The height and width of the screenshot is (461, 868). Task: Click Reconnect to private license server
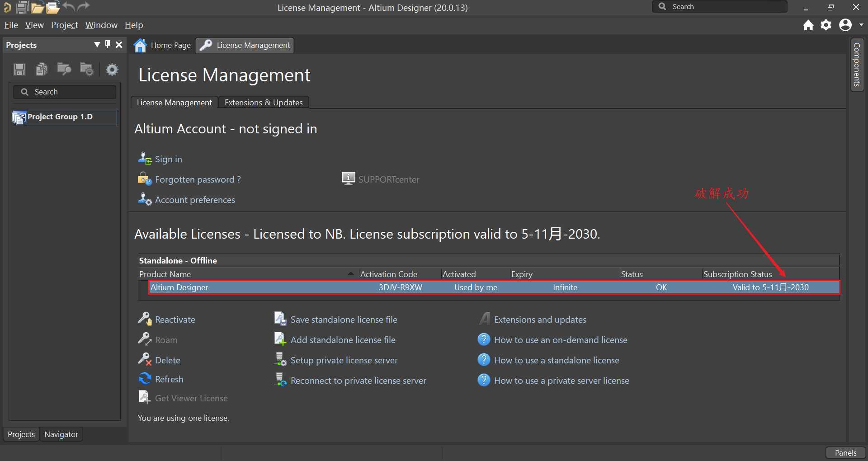click(358, 381)
